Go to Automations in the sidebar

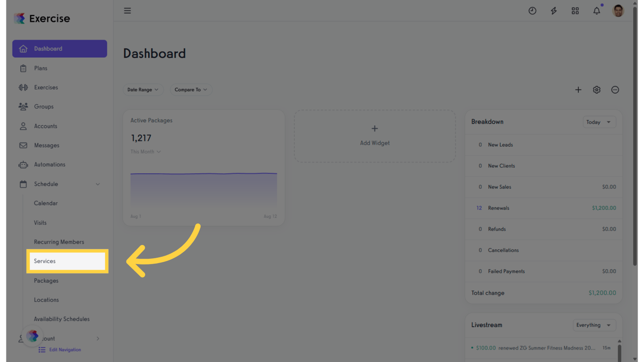tap(50, 165)
